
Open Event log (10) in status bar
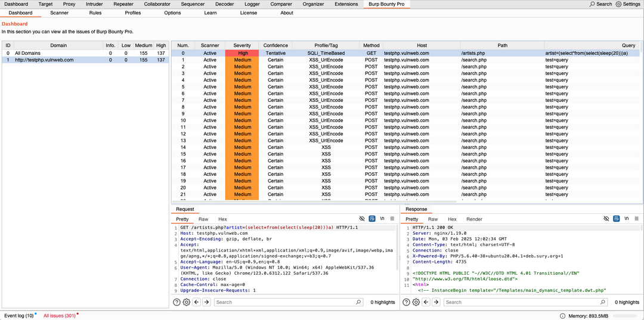coord(18,315)
